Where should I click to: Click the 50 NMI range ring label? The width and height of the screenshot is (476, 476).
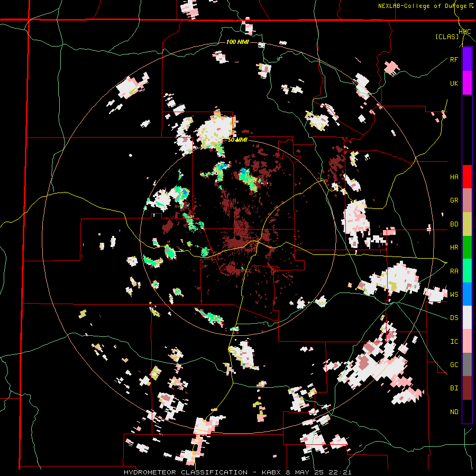pos(237,140)
